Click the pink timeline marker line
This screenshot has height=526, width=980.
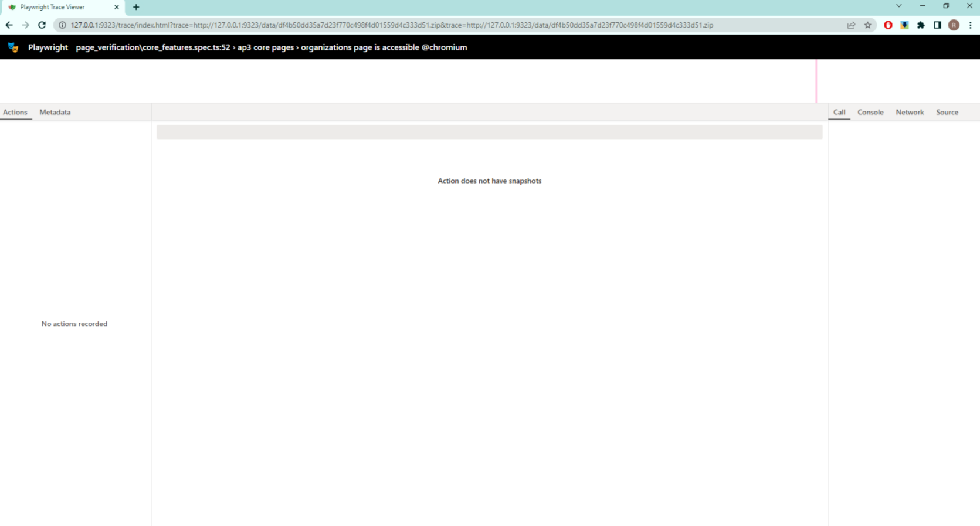pyautogui.click(x=816, y=81)
